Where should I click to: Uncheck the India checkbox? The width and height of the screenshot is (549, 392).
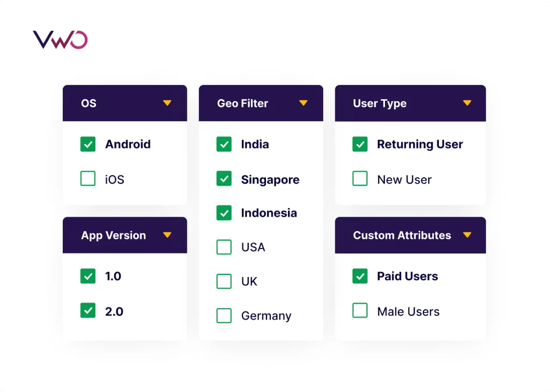224,144
